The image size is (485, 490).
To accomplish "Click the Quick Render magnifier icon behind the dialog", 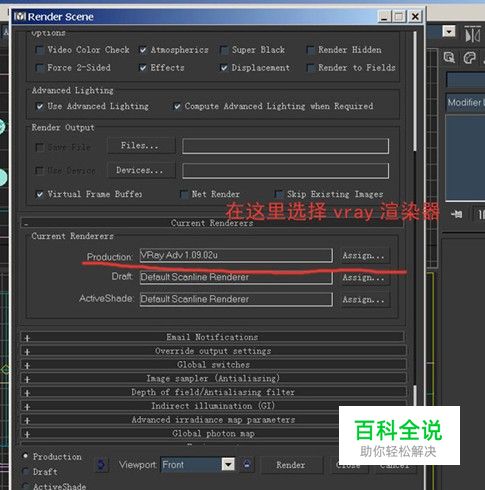I will pos(449,57).
